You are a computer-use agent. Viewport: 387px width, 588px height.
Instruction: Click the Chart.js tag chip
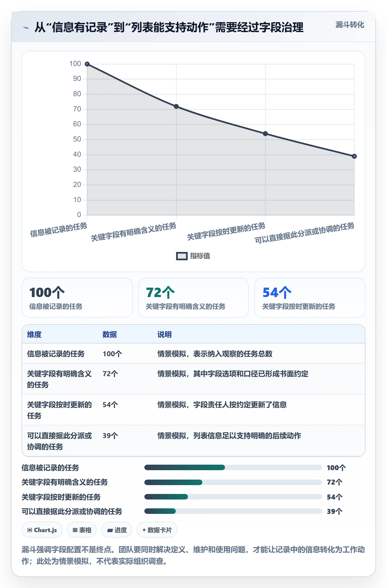pos(42,530)
